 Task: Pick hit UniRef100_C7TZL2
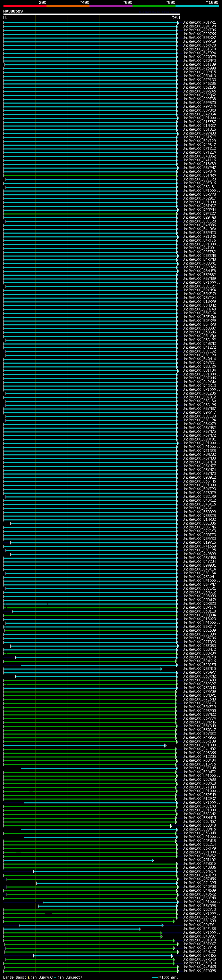[x=199, y=148]
